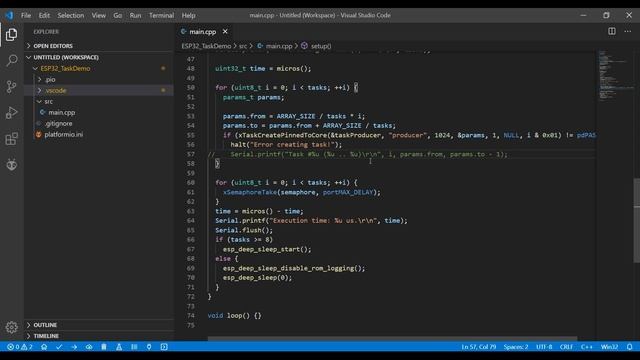The width and height of the screenshot is (640, 360).
Task: Open the Source Control view
Action: pyautogui.click(x=11, y=86)
